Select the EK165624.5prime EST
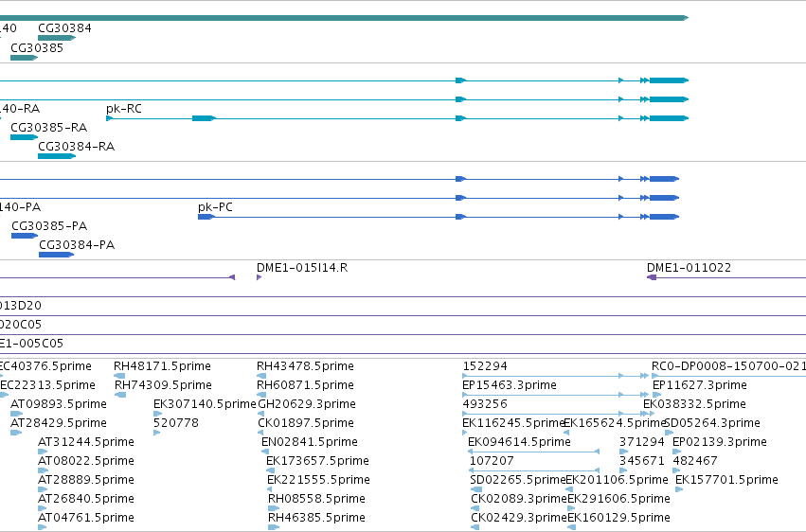The width and height of the screenshot is (806, 532). tap(566, 433)
